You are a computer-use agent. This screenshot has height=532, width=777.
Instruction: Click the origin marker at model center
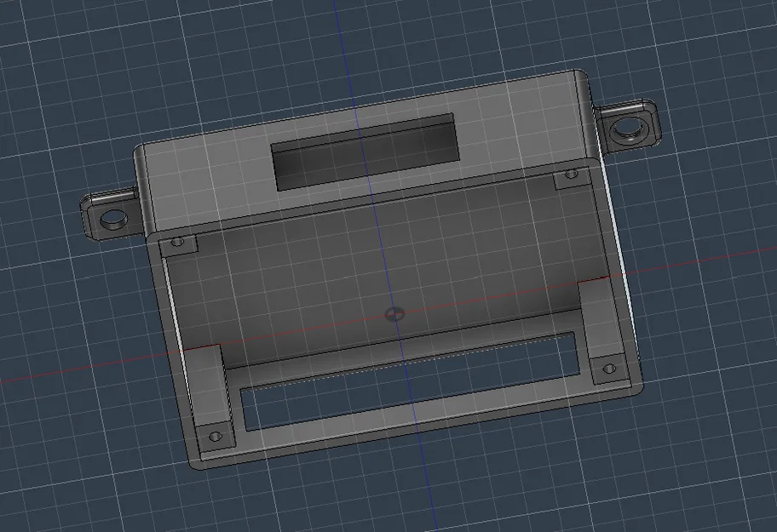tap(394, 314)
